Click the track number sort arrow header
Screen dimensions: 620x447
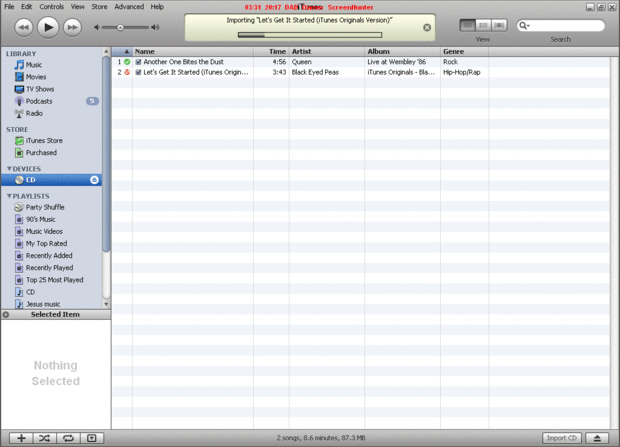(x=122, y=51)
